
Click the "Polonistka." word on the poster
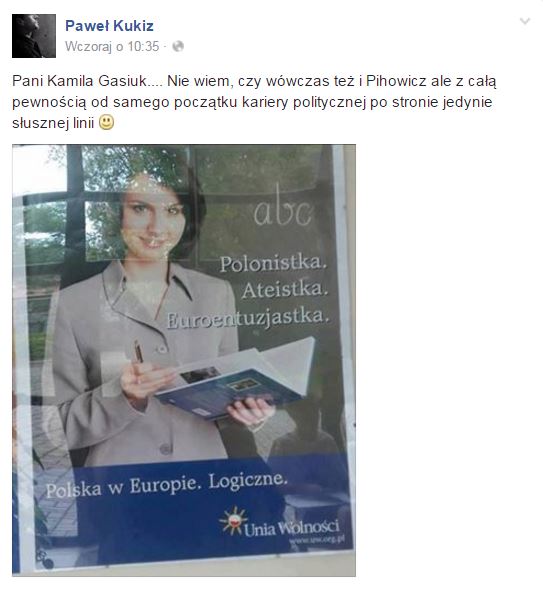(x=273, y=263)
